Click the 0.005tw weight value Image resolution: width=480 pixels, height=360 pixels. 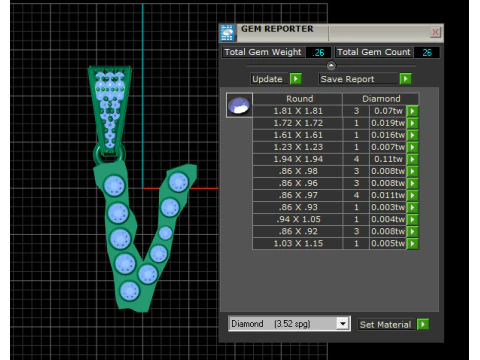(x=388, y=243)
